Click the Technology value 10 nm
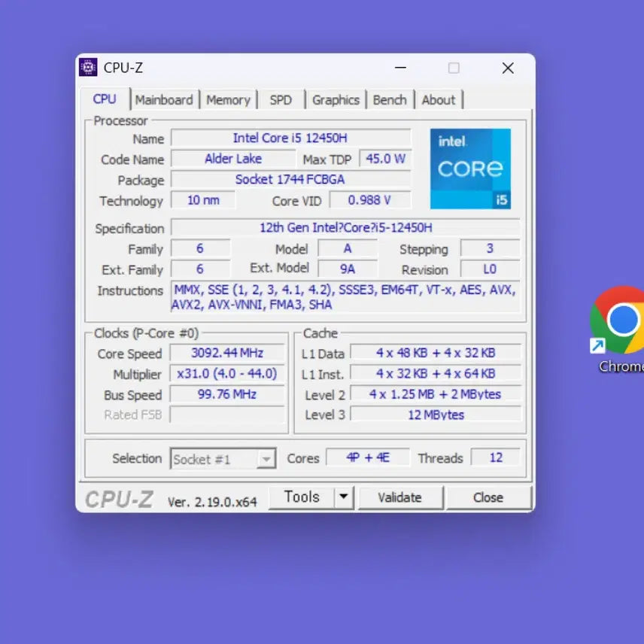Image resolution: width=644 pixels, height=644 pixels. (203, 200)
